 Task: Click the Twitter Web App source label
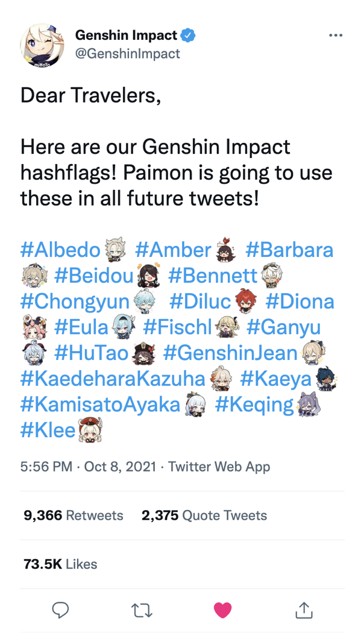tap(219, 466)
